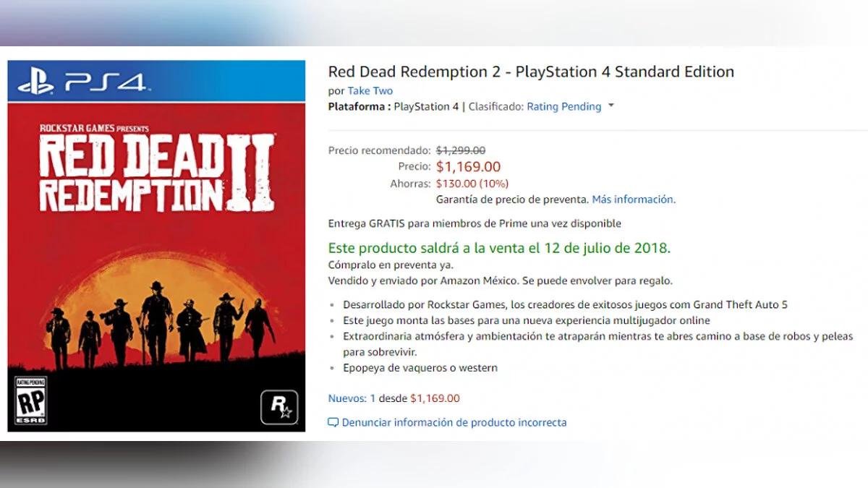Click the $1,169.00 current price

tap(468, 167)
